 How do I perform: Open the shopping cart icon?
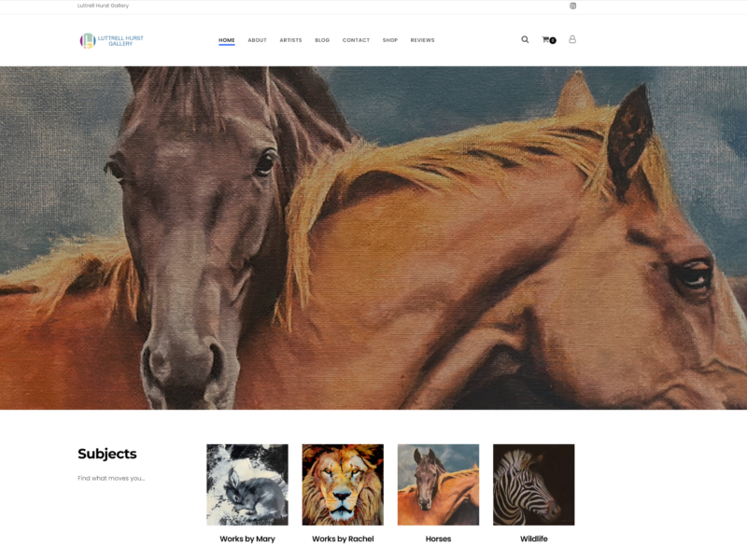tap(548, 40)
